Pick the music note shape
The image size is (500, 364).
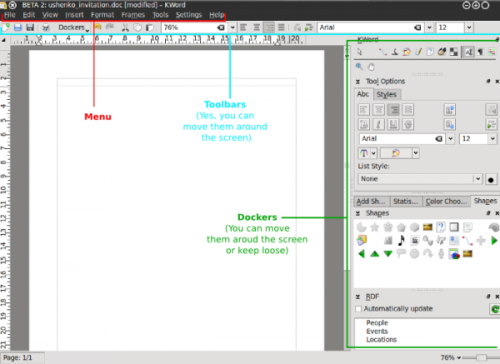point(401,240)
